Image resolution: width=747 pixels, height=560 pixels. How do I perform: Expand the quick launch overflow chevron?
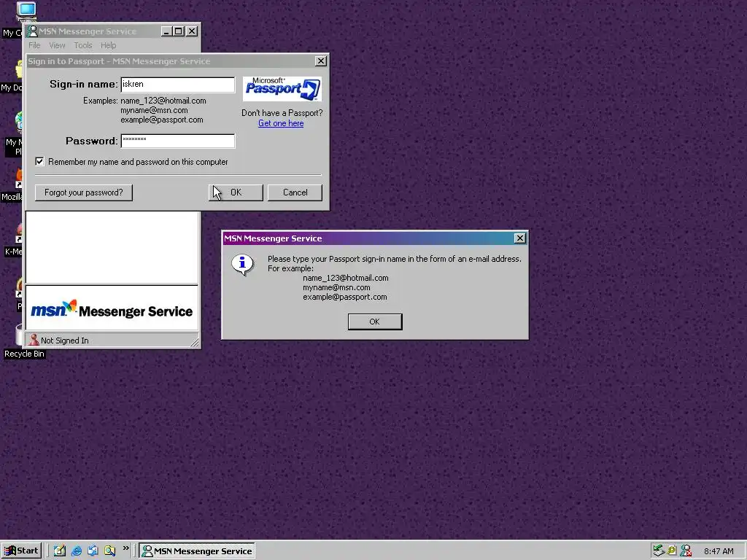[x=125, y=548]
